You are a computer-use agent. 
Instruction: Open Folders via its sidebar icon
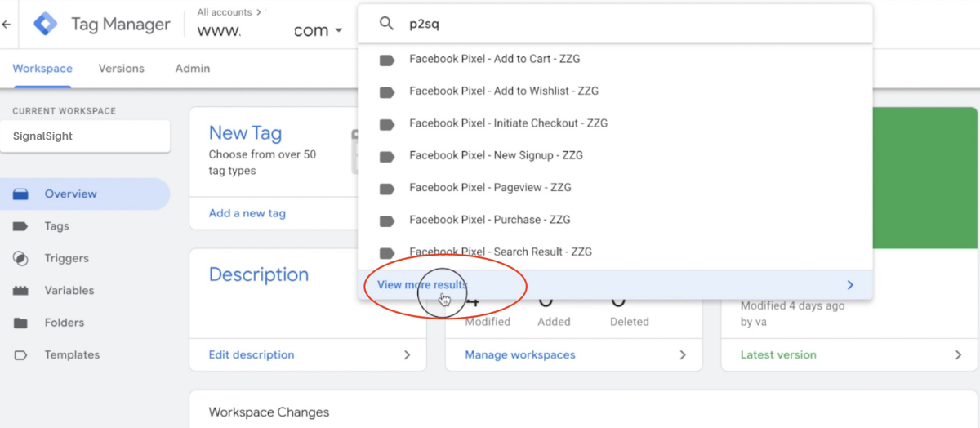pyautogui.click(x=20, y=323)
